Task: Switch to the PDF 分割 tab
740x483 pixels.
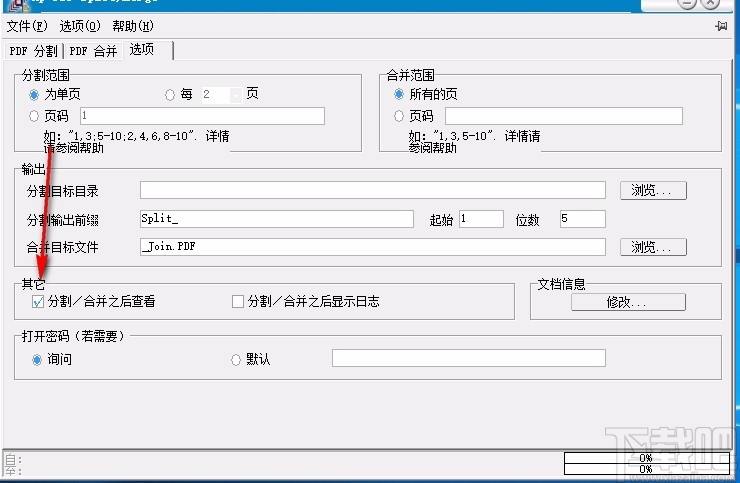Action: click(34, 51)
